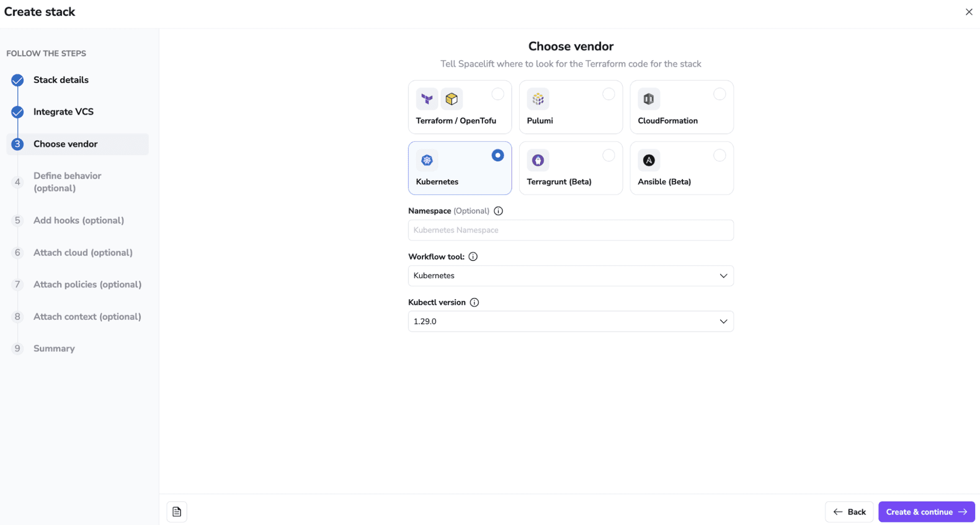Click the Back button

point(849,512)
